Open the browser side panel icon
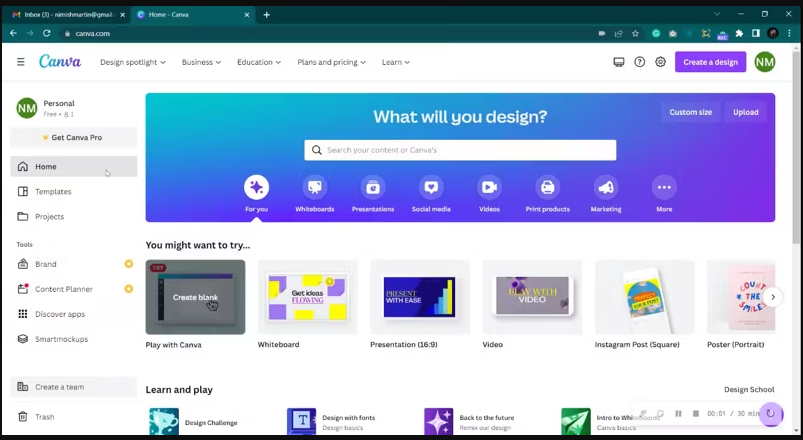This screenshot has width=803, height=440. click(x=756, y=33)
